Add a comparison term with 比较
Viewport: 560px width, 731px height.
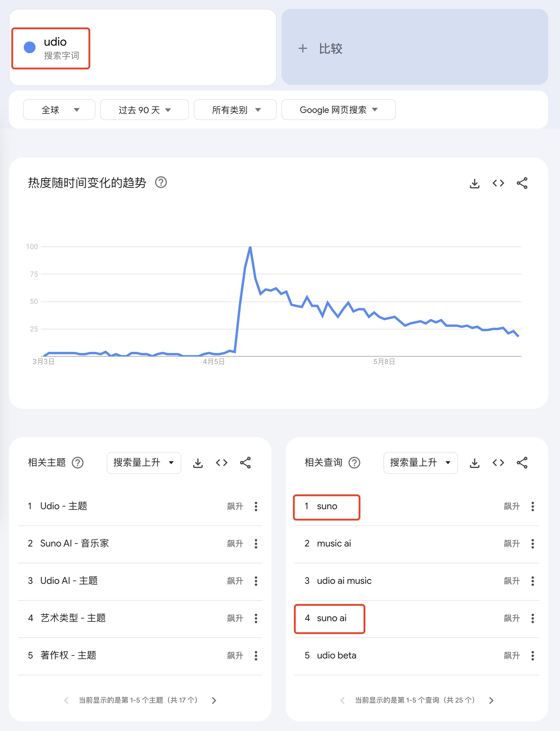coord(415,47)
